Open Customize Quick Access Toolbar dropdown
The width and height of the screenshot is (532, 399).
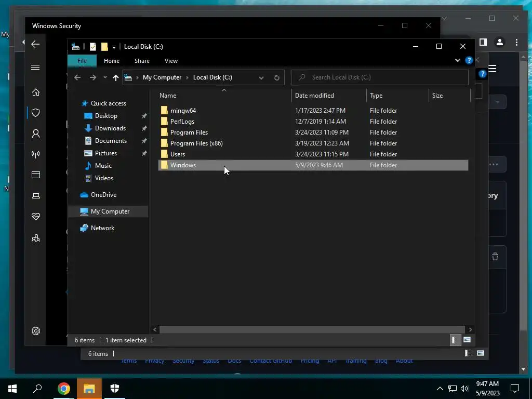[114, 47]
